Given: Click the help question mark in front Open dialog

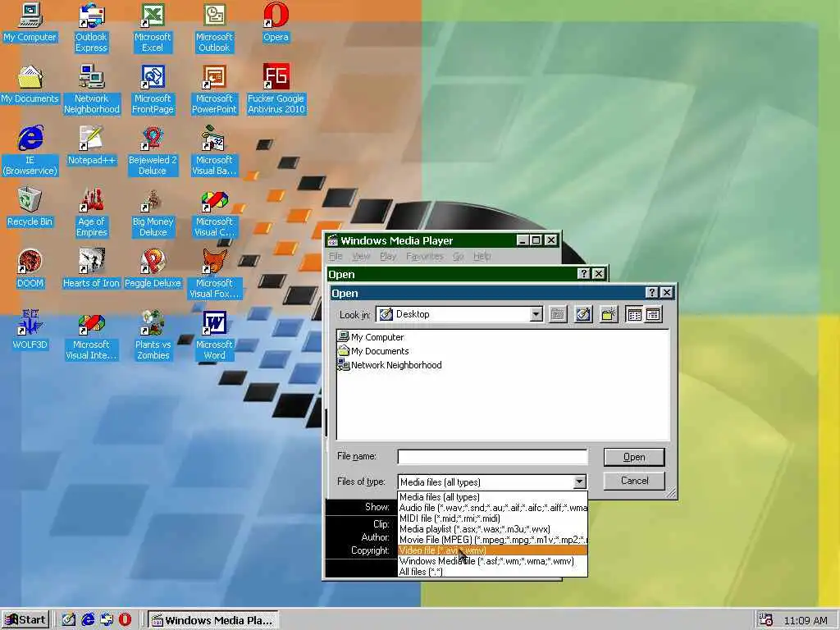Looking at the screenshot, I should [x=651, y=293].
